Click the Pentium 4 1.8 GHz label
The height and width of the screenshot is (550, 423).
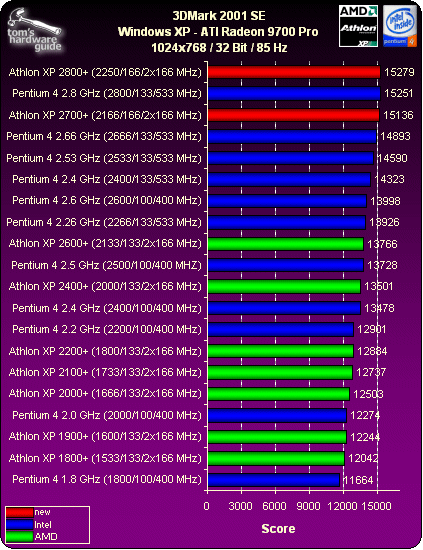click(107, 479)
